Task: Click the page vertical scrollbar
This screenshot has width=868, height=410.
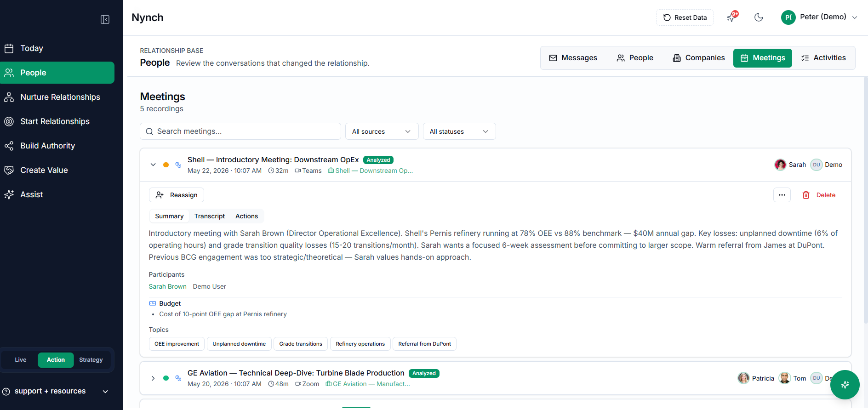Action: [x=866, y=200]
